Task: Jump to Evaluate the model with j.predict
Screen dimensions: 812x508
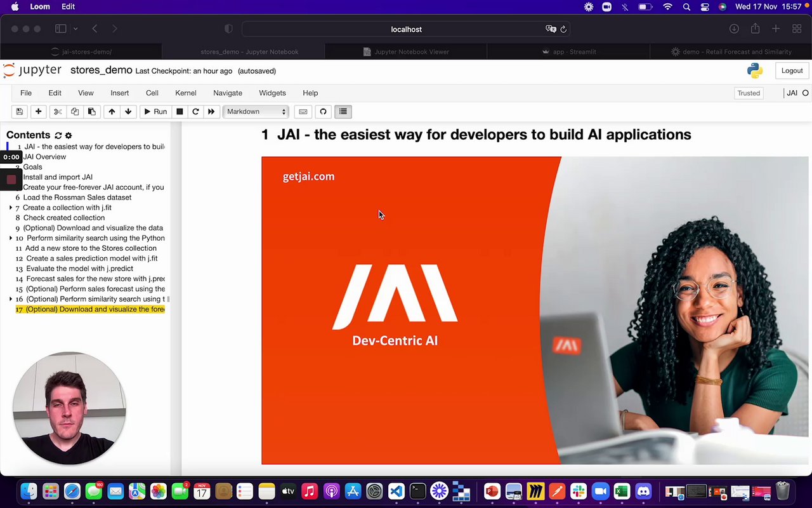Action: point(79,269)
